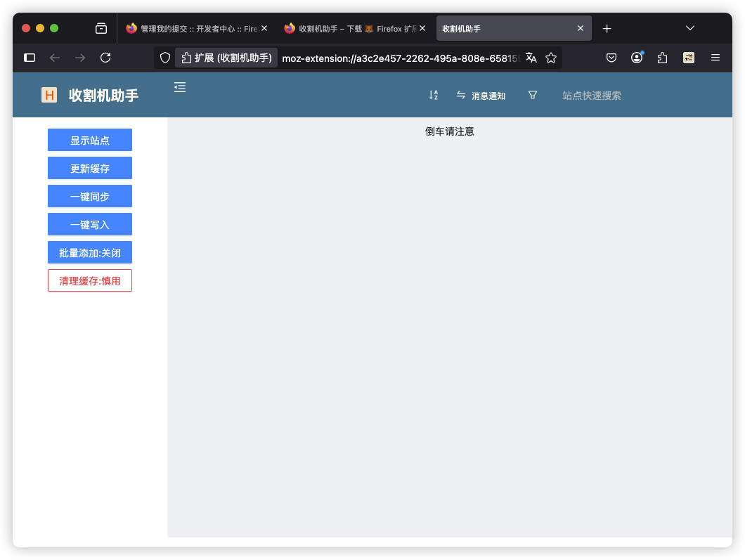Click the tracking protection shield icon

coord(165,58)
